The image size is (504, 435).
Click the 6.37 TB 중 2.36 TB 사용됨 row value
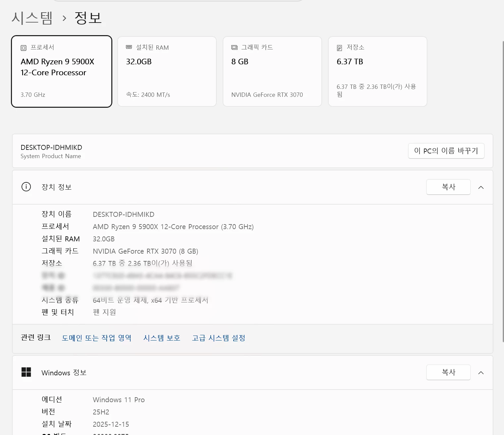pos(142,263)
